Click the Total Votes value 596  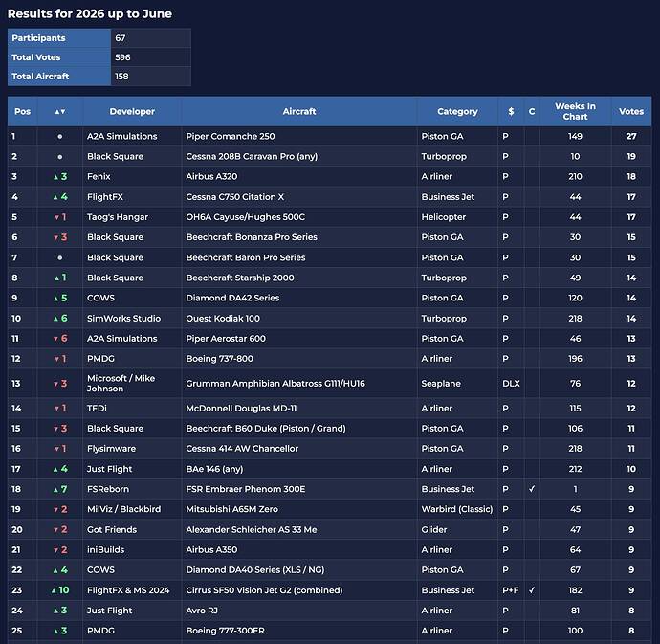point(122,57)
